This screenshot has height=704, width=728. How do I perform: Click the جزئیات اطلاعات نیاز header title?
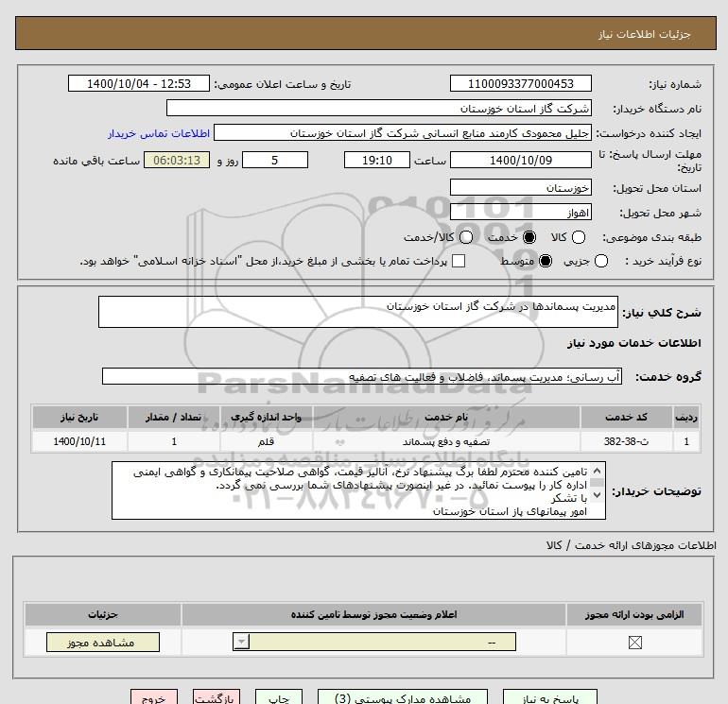[x=644, y=34]
